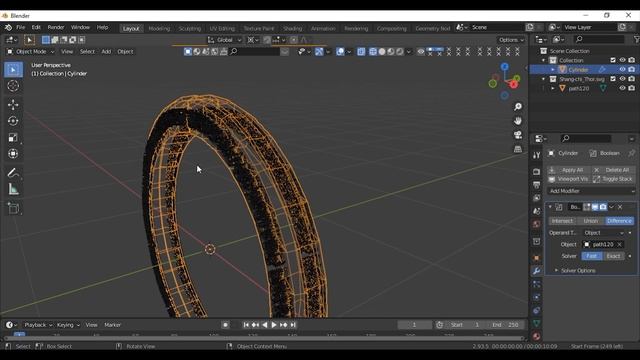Toggle Collection exclude checkbox

coord(613,60)
